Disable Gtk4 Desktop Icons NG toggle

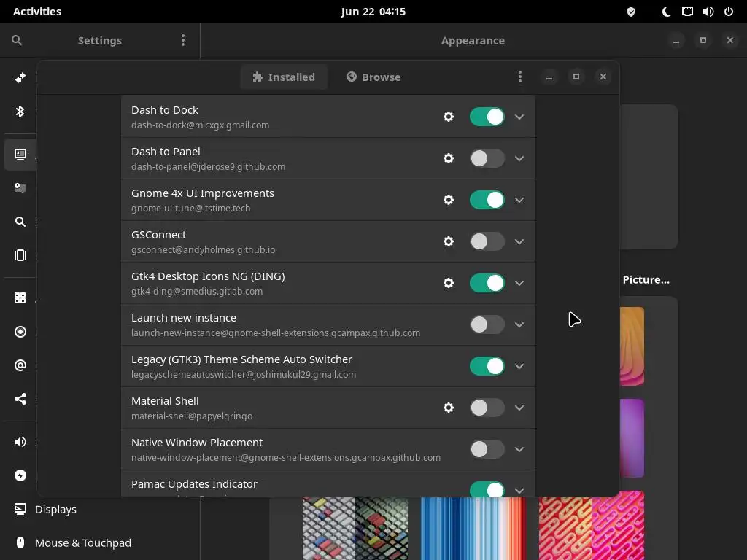487,283
